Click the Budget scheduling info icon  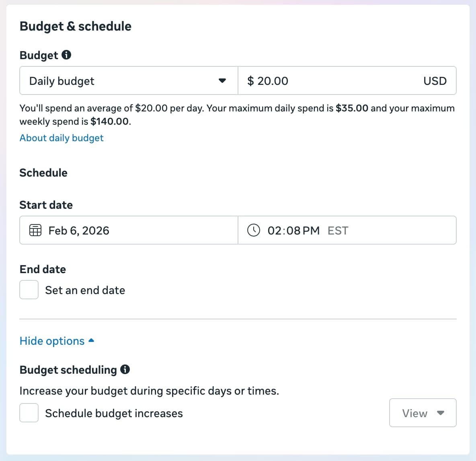[x=125, y=369]
